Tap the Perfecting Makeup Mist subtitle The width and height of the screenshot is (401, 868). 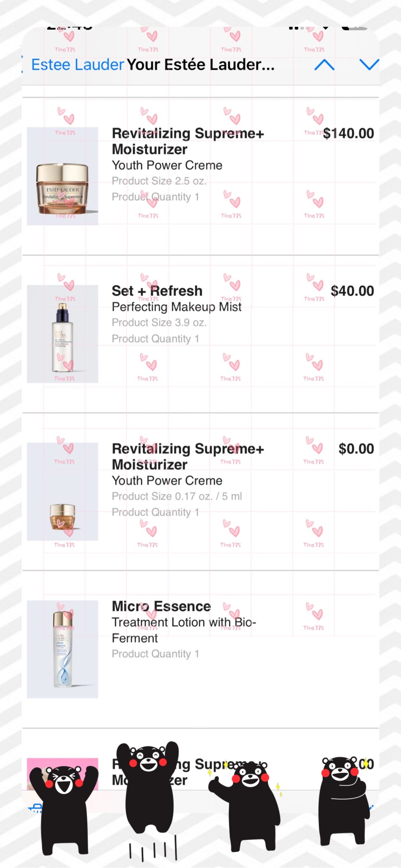(x=176, y=307)
